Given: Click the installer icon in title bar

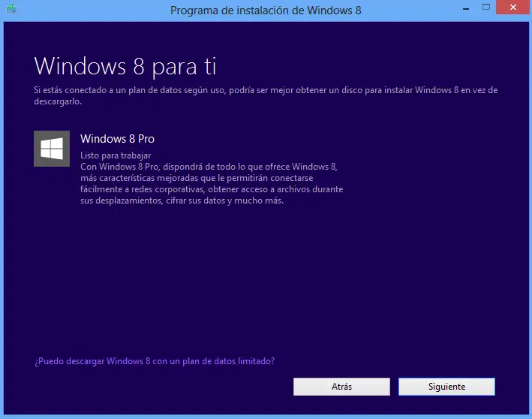Looking at the screenshot, I should [11, 8].
